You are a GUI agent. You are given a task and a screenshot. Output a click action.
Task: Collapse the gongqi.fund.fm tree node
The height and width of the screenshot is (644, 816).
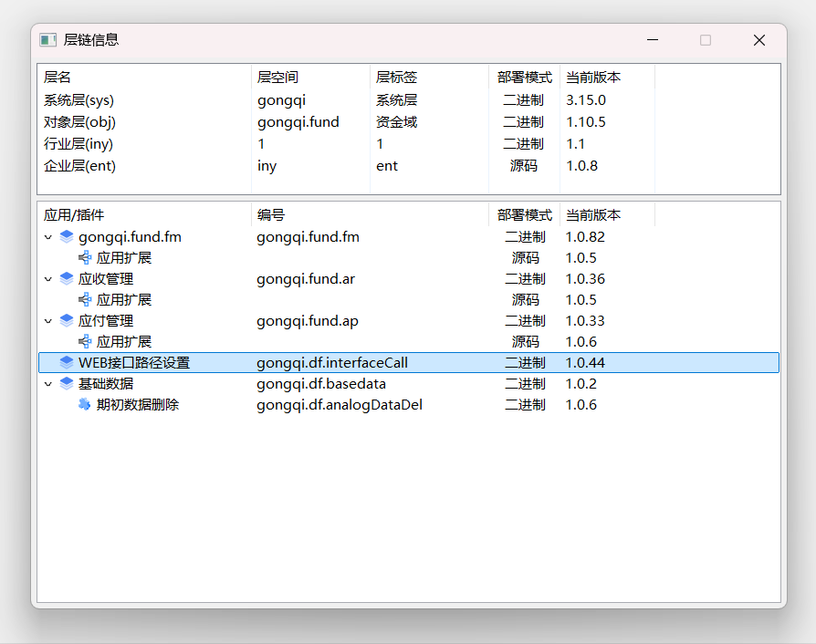tap(48, 237)
